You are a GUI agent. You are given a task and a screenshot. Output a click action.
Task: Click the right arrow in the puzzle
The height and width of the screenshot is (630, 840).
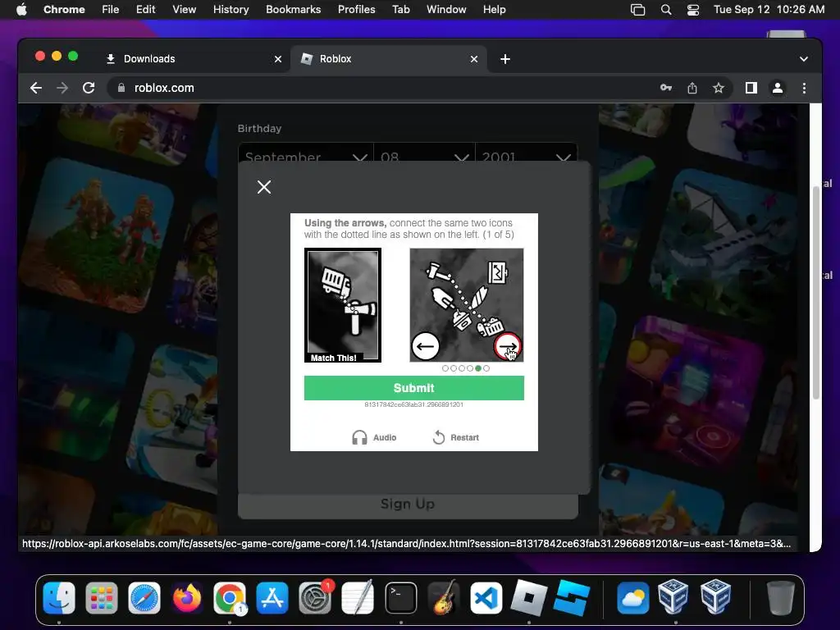click(x=507, y=347)
